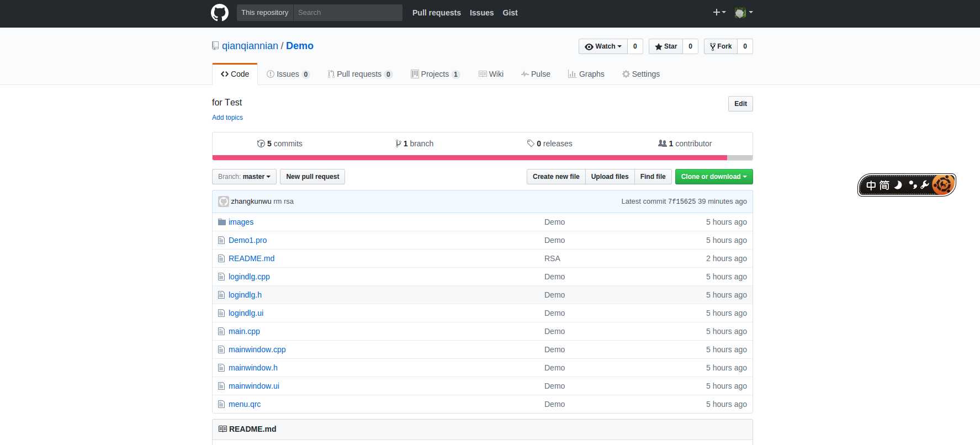The image size is (980, 445).
Task: Open the user avatar menu in the header
Action: [744, 12]
